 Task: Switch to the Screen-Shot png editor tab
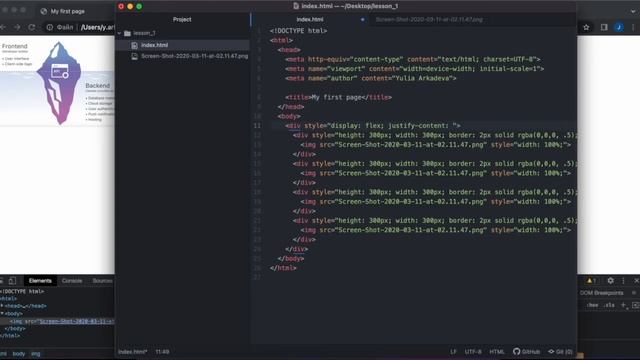point(429,19)
